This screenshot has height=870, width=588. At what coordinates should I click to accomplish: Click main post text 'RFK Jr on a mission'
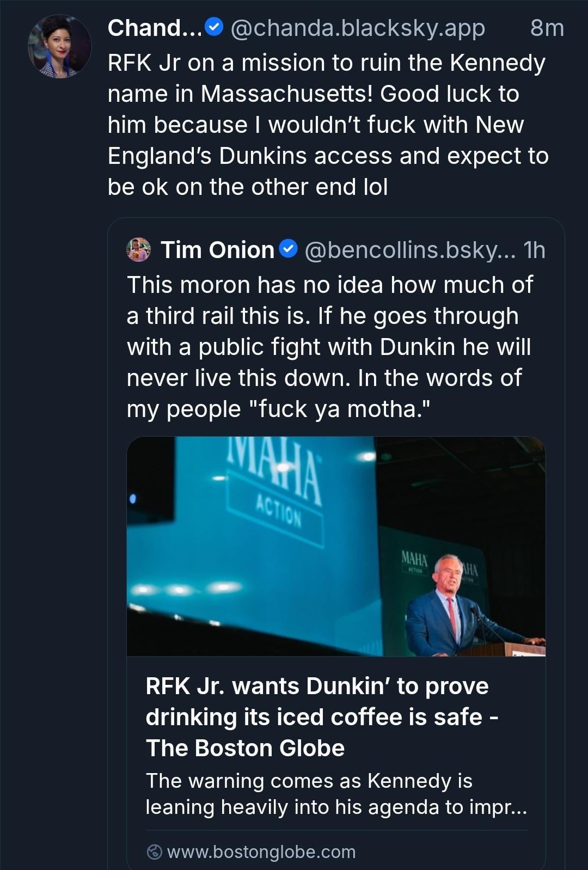tap(326, 63)
